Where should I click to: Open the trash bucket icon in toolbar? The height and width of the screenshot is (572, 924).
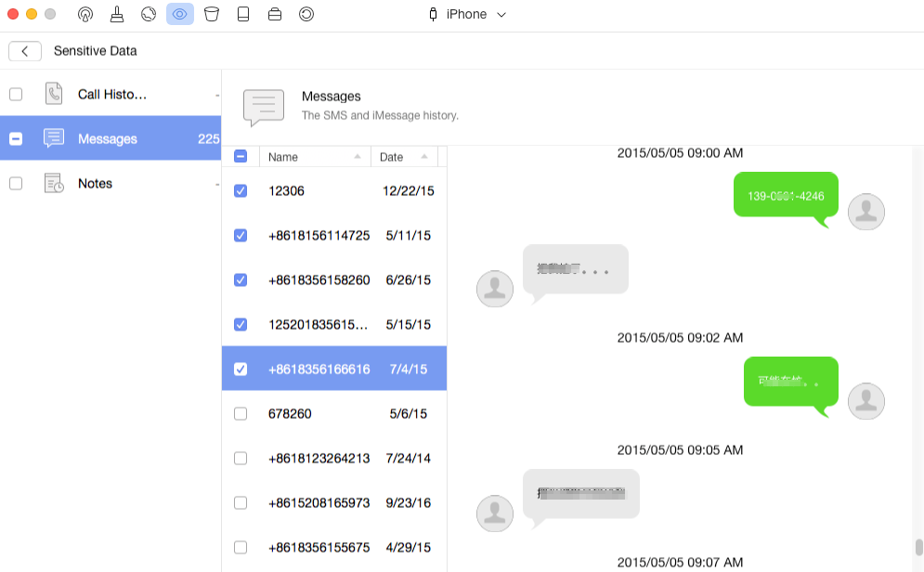212,14
